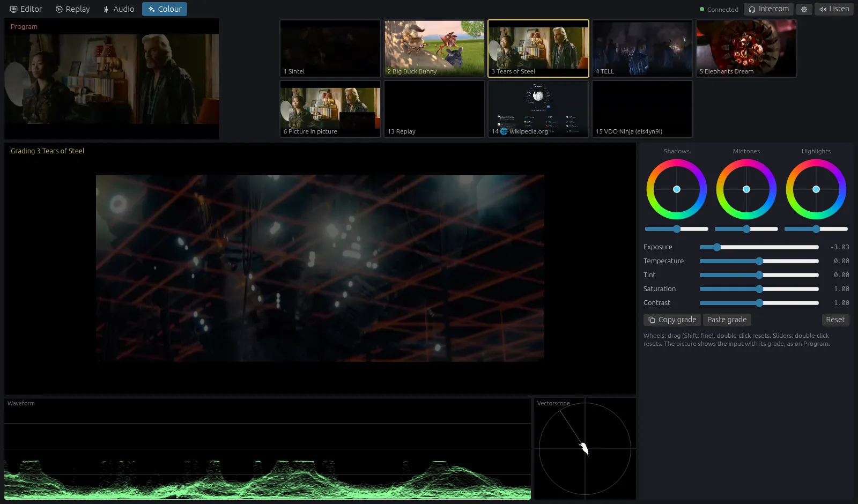Go to the Audio tab
Image resolution: width=858 pixels, height=504 pixels.
(x=119, y=9)
